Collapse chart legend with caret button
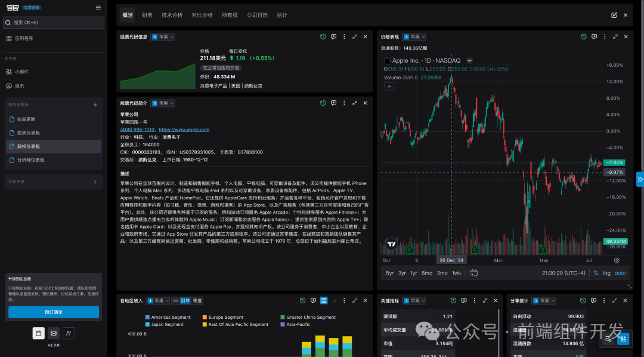644x357 pixels. [389, 87]
